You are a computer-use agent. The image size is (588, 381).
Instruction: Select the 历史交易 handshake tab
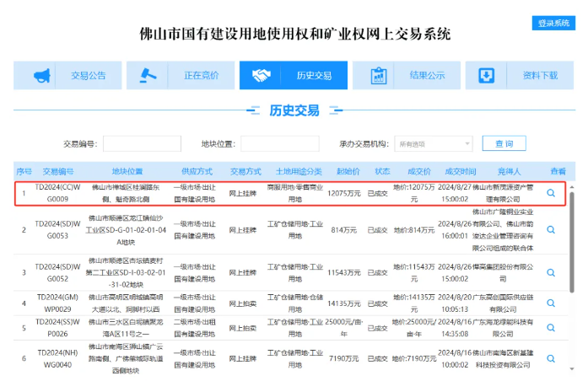point(294,76)
